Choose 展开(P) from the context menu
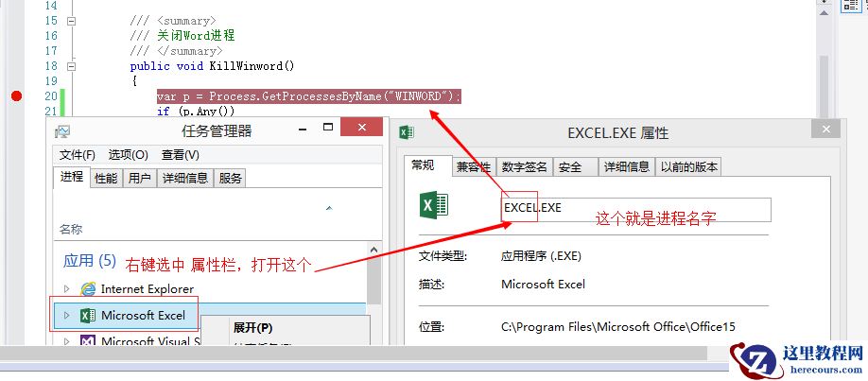Image resolution: width=868 pixels, height=381 pixels. click(253, 328)
